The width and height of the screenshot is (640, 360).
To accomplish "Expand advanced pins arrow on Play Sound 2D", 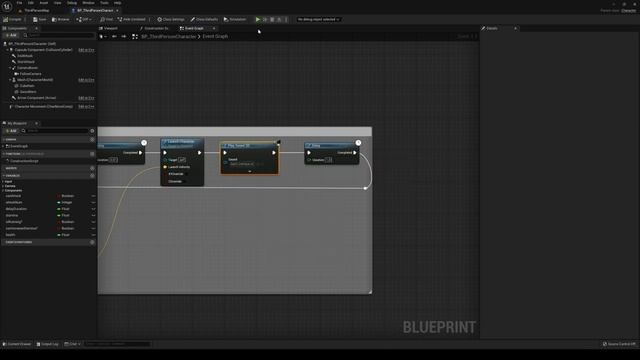I will pyautogui.click(x=249, y=171).
